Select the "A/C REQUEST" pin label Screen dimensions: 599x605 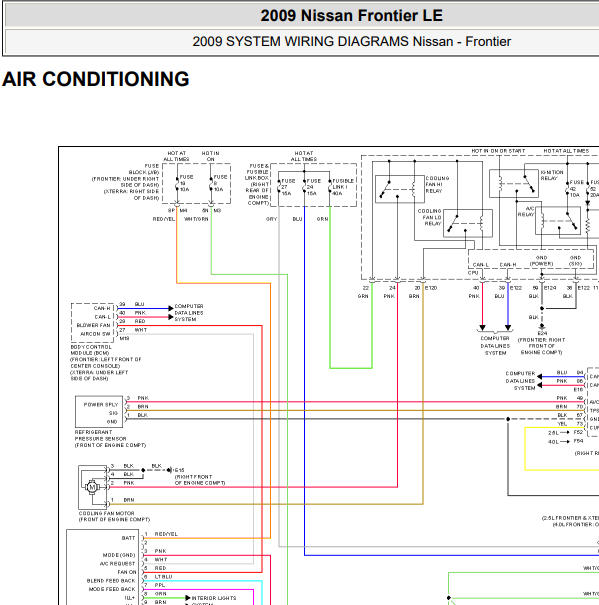117,563
